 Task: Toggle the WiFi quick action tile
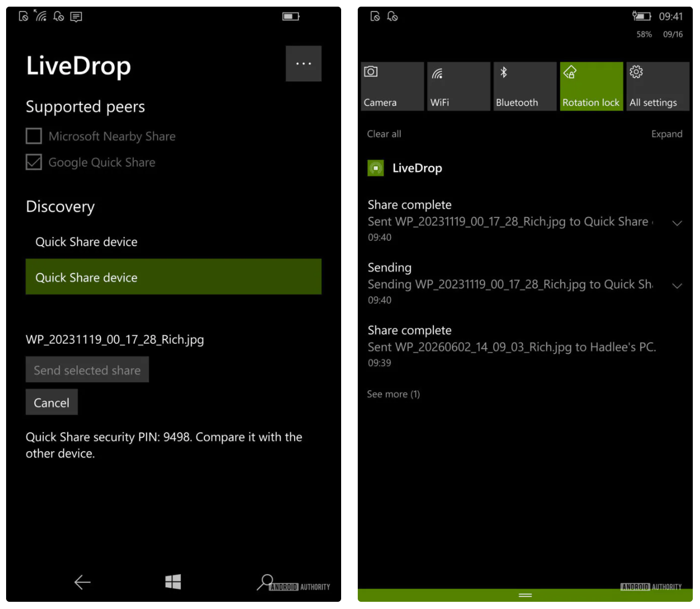coord(459,87)
